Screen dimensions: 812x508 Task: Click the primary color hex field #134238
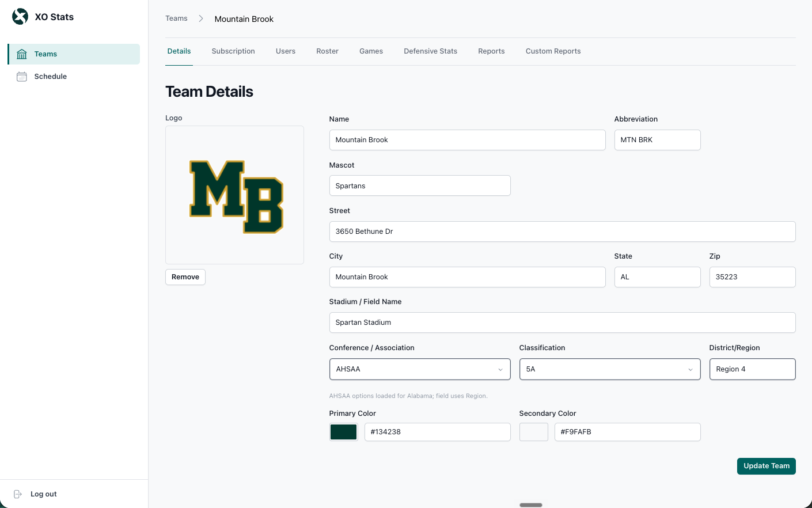pyautogui.click(x=437, y=432)
